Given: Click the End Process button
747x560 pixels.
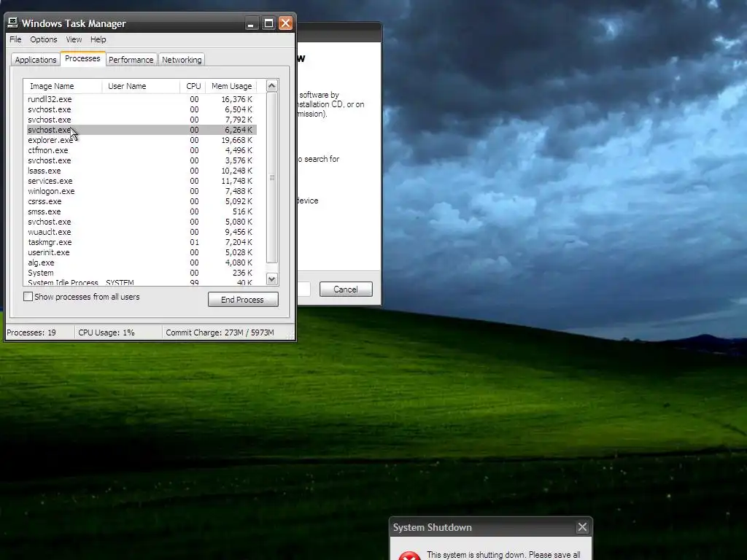Looking at the screenshot, I should tap(243, 300).
